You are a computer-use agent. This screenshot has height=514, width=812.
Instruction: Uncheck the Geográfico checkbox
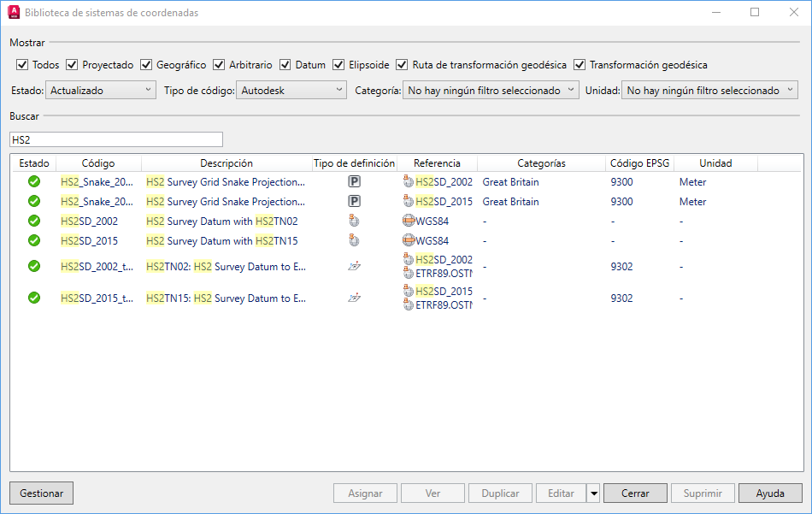point(147,65)
